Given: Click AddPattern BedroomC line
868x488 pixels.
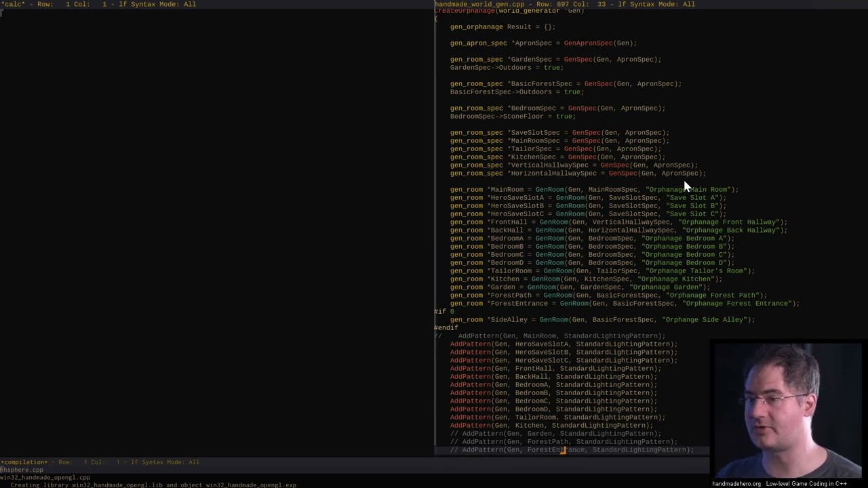Looking at the screenshot, I should click(553, 401).
